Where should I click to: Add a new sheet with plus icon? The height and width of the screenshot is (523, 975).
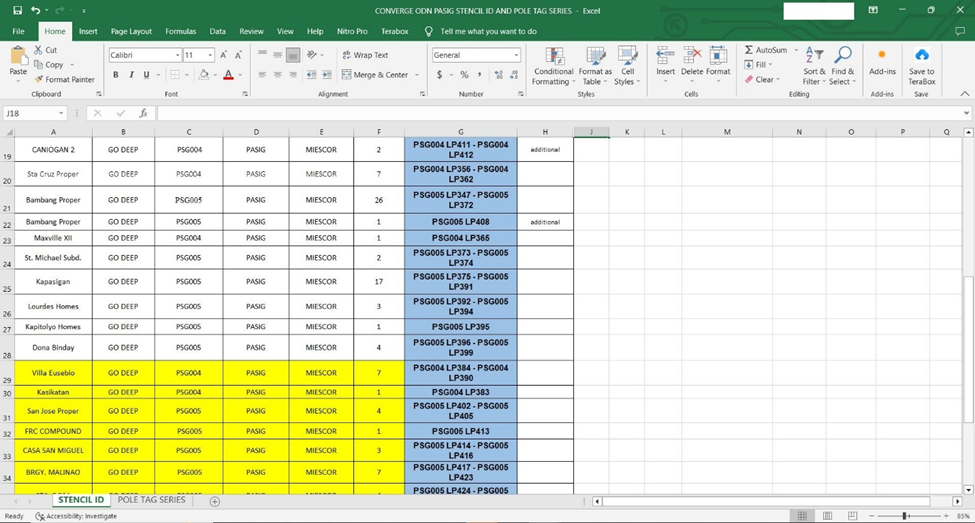(215, 501)
